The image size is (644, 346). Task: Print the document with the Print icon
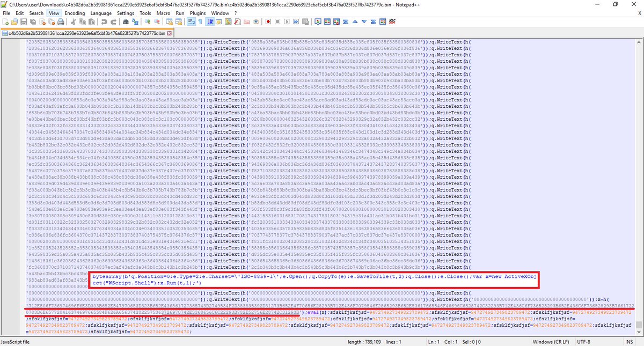(61, 21)
